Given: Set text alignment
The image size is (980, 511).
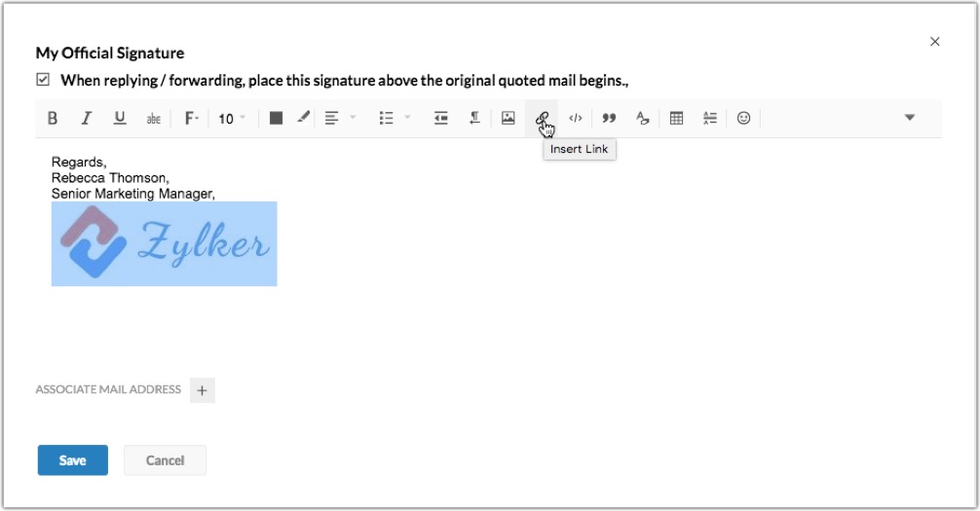Looking at the screenshot, I should (x=332, y=118).
